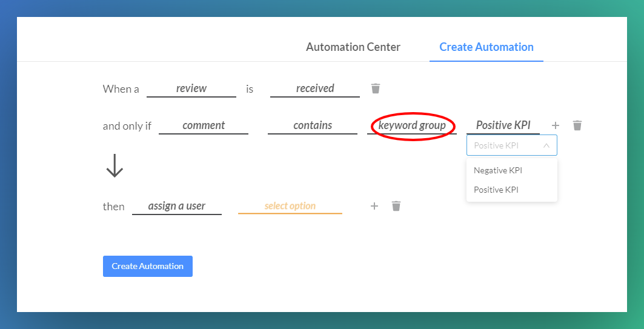Add another action with plus icon
The width and height of the screenshot is (644, 329).
(374, 206)
